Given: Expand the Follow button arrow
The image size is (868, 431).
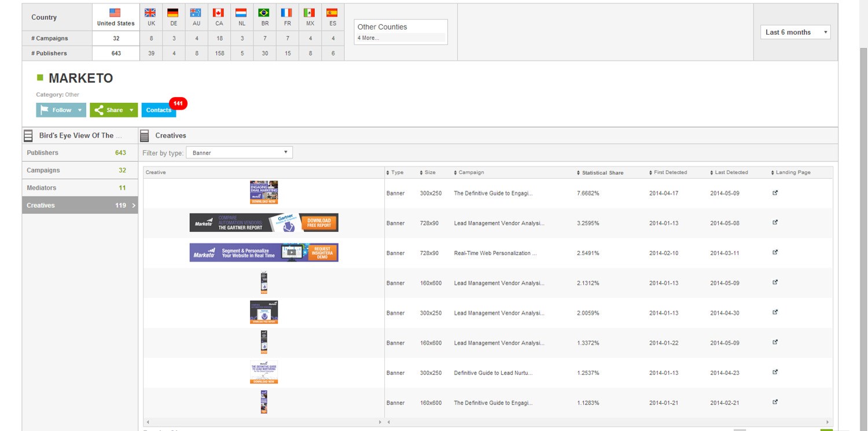Looking at the screenshot, I should coord(80,110).
